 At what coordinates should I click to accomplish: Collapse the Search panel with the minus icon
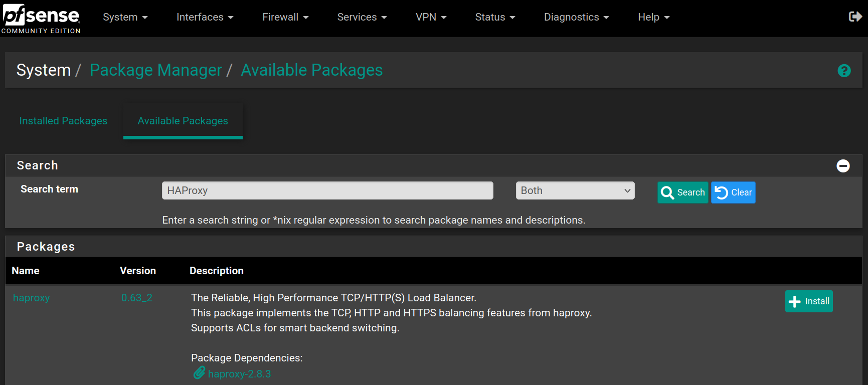[843, 165]
